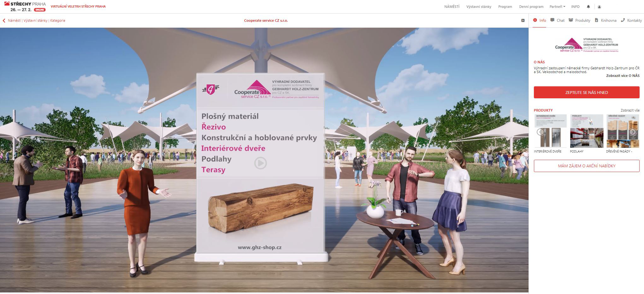The height and width of the screenshot is (294, 644).
Task: Go to previous product in carousel
Action: [x=541, y=132]
